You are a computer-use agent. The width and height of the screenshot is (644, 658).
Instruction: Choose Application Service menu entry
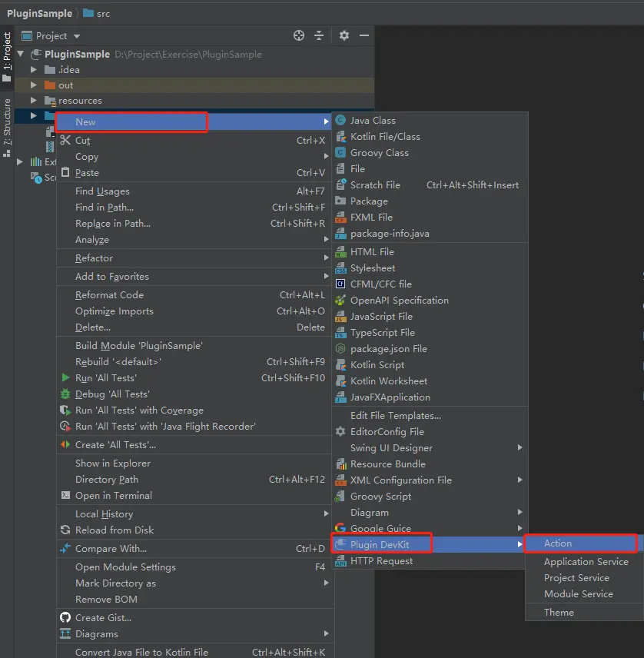pyautogui.click(x=584, y=562)
